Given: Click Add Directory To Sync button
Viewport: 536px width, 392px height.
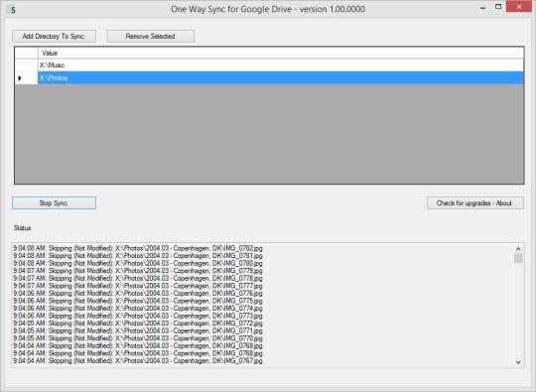Looking at the screenshot, I should (54, 37).
